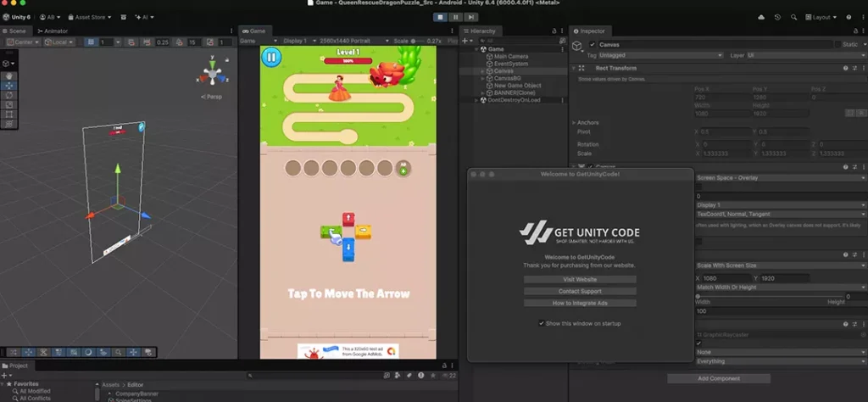Open the Rect Transform presets icon
Image resolution: width=868 pixels, height=402 pixels.
(x=854, y=68)
